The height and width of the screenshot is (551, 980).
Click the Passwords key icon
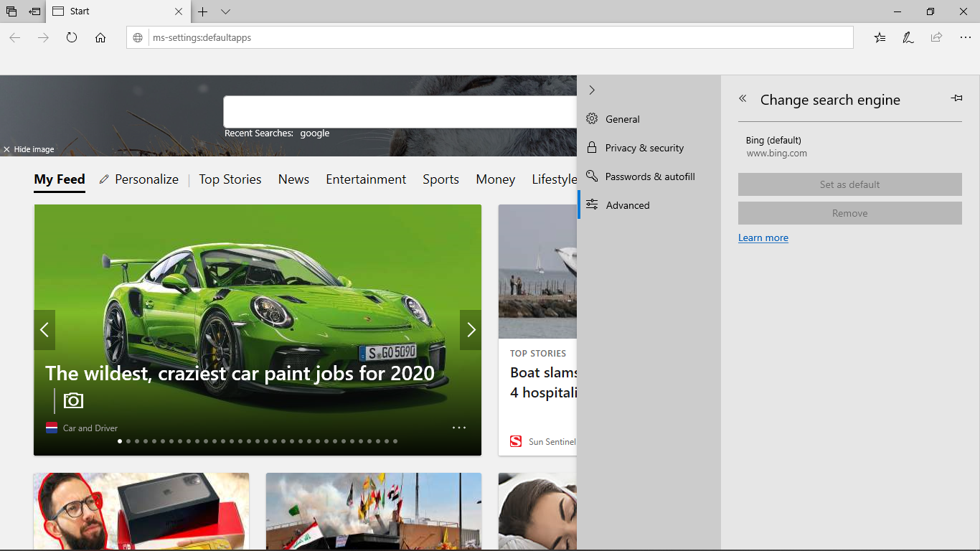pyautogui.click(x=592, y=176)
